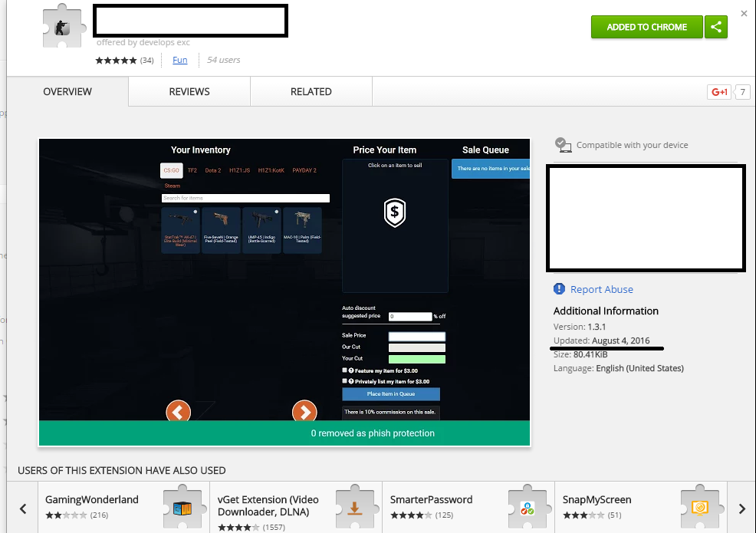Close the extension details dialog

744,14
